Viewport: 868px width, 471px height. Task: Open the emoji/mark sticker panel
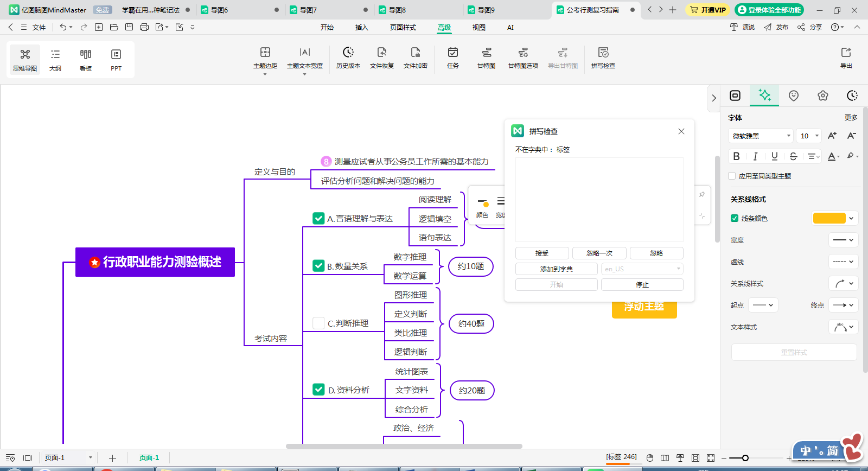pos(794,96)
